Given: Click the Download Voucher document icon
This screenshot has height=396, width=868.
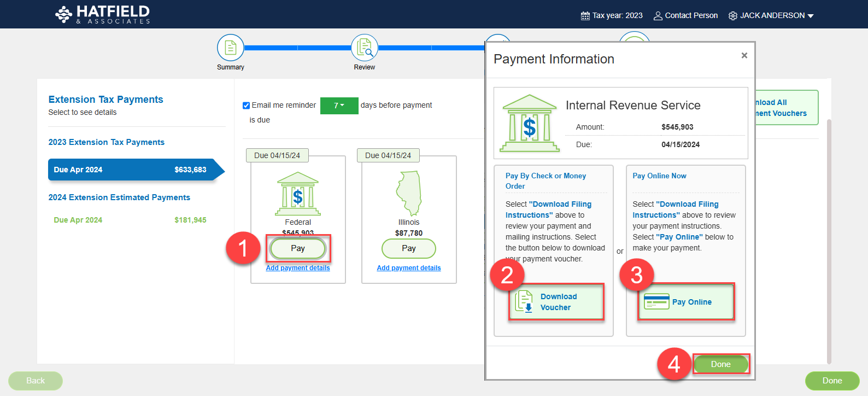Looking at the screenshot, I should pos(524,301).
